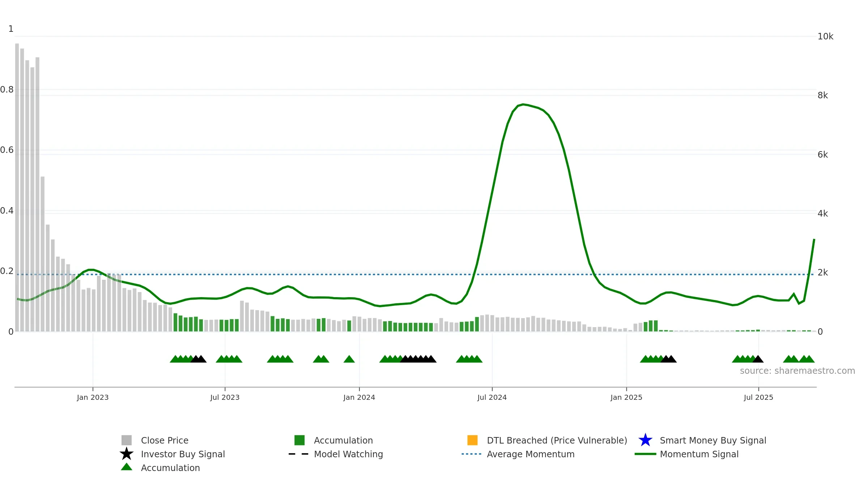Click the momentum peak of the green line
This screenshot has width=868, height=488.
(x=523, y=104)
